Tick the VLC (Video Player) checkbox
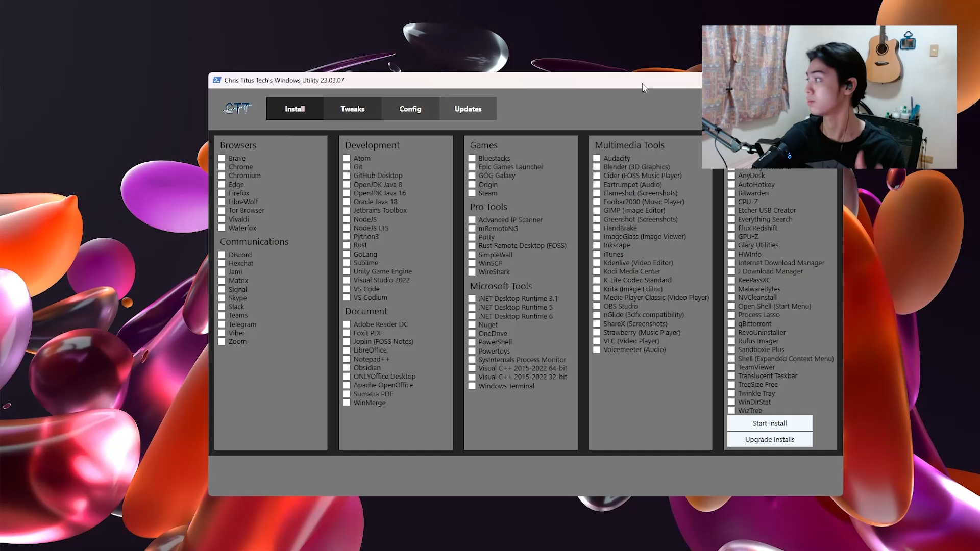Image resolution: width=980 pixels, height=551 pixels. coord(597,341)
